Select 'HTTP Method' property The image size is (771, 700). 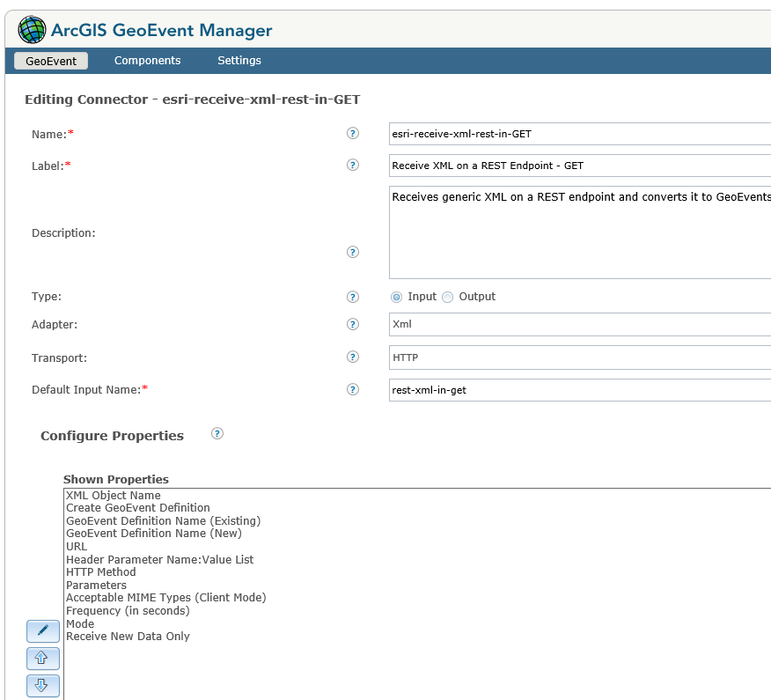pos(101,572)
